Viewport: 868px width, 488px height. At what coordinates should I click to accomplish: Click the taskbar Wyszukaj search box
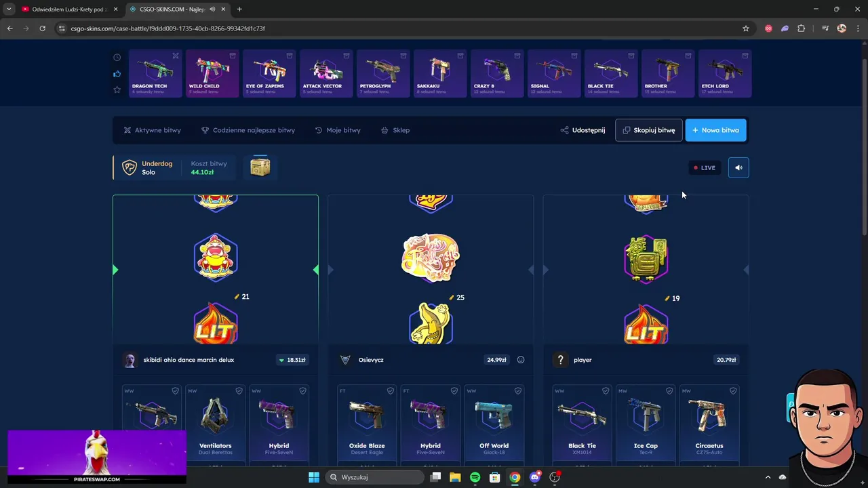[374, 477]
